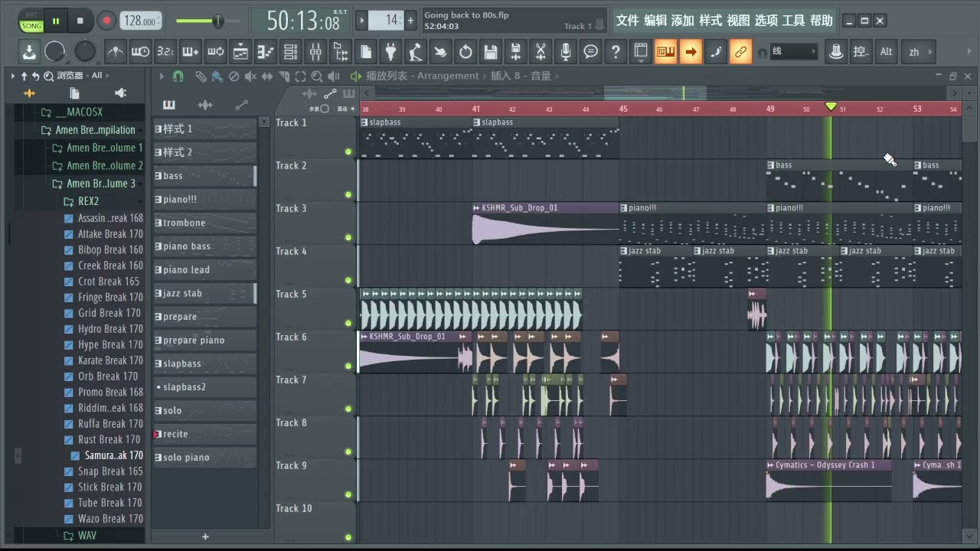Viewport: 980px width, 551px height.
Task: Select the slapbass2 pattern
Action: tap(205, 387)
